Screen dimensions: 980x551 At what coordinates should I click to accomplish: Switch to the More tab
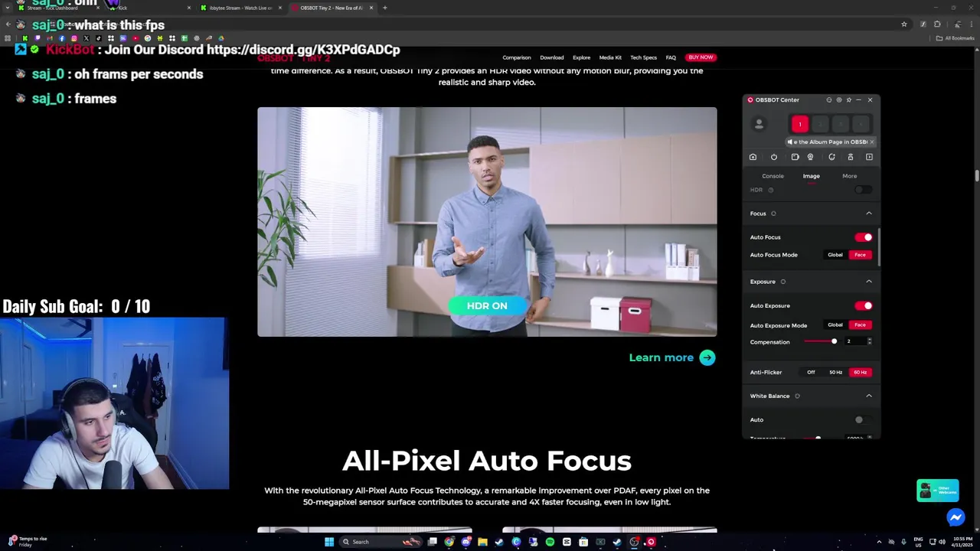coord(850,176)
